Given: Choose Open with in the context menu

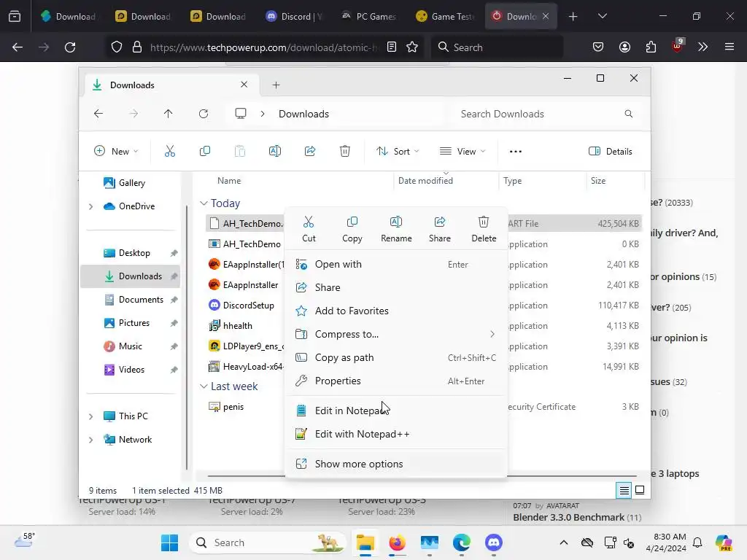Looking at the screenshot, I should point(395,264).
